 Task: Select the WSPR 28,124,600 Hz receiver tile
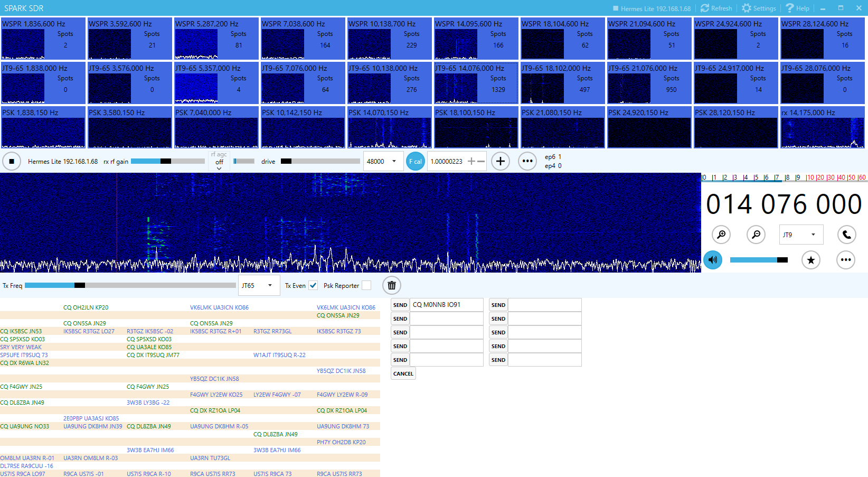[x=823, y=39]
